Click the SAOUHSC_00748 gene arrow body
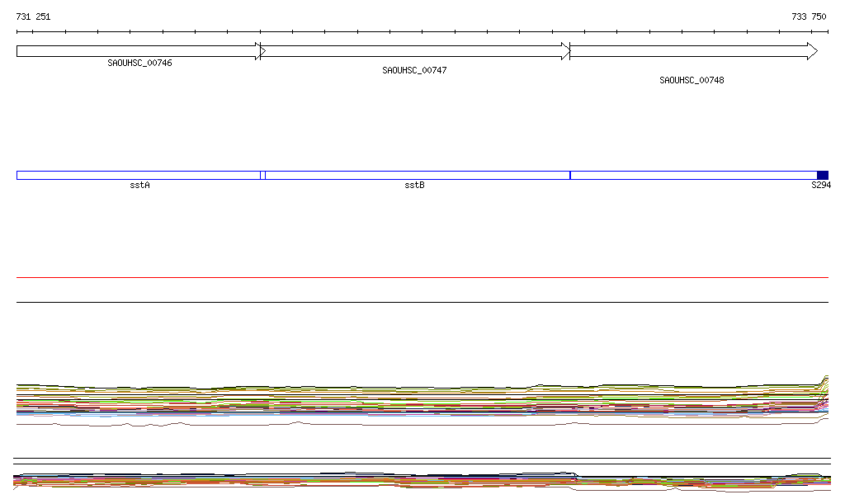Image resolution: width=845 pixels, height=504 pixels. click(685, 51)
